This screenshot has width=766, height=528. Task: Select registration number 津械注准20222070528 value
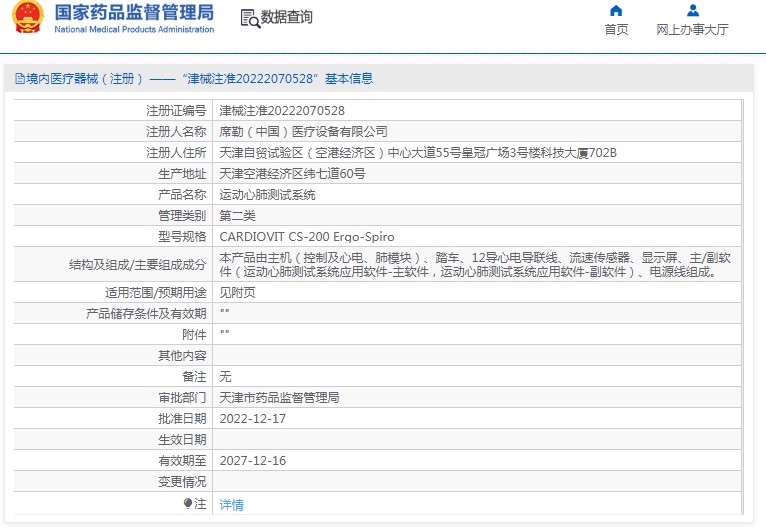coord(282,111)
